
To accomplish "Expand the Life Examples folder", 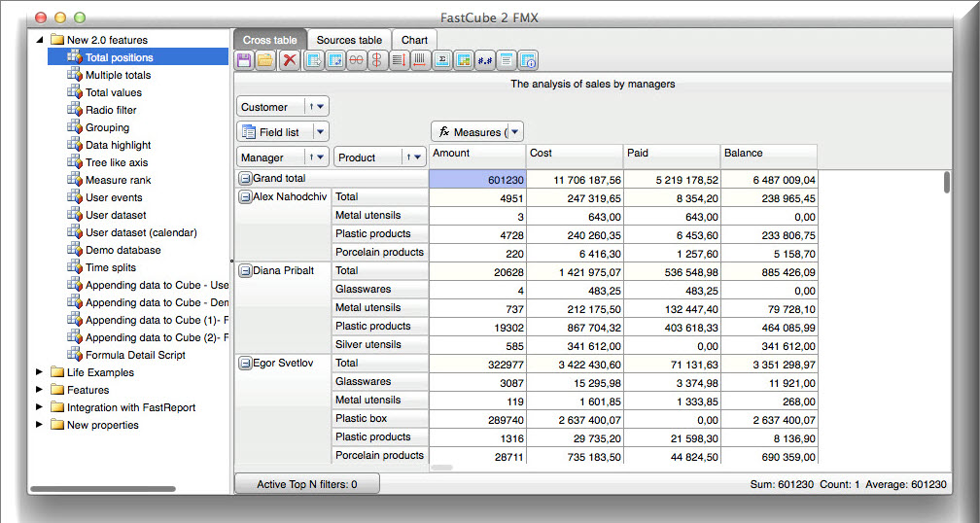I will click(x=39, y=372).
